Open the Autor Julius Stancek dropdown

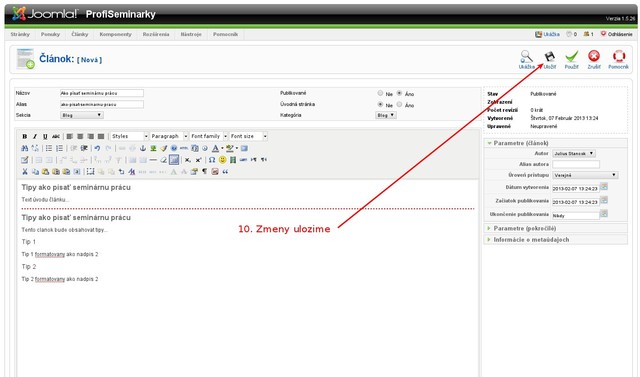coord(574,153)
